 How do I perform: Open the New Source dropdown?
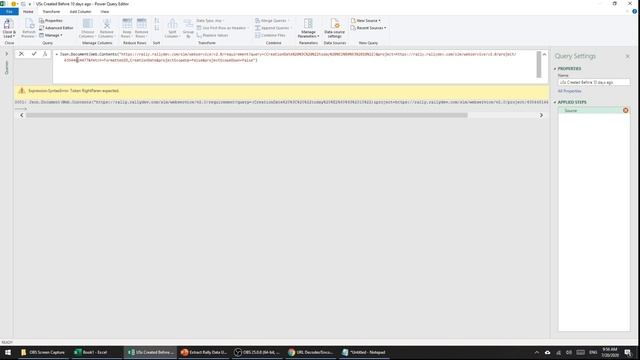pyautogui.click(x=366, y=20)
